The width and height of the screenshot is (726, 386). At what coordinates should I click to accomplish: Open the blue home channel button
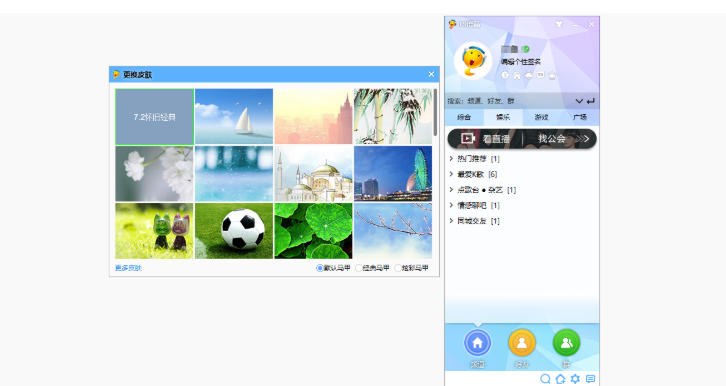tap(477, 343)
